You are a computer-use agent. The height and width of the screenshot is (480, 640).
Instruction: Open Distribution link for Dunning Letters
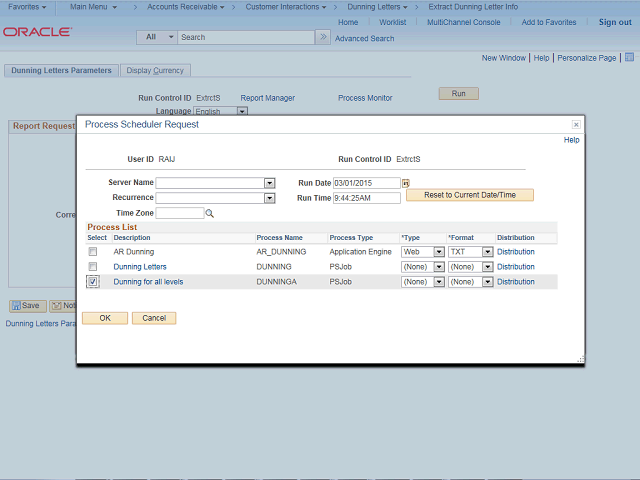[x=516, y=267]
